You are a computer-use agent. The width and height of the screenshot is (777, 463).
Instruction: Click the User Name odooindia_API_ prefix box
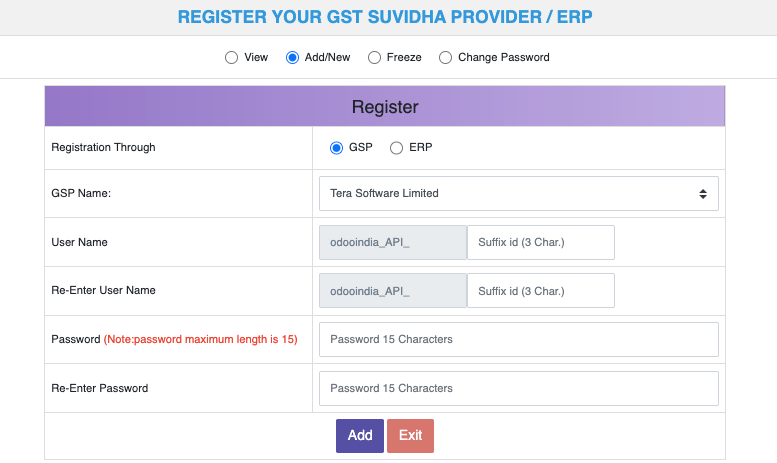[392, 243]
